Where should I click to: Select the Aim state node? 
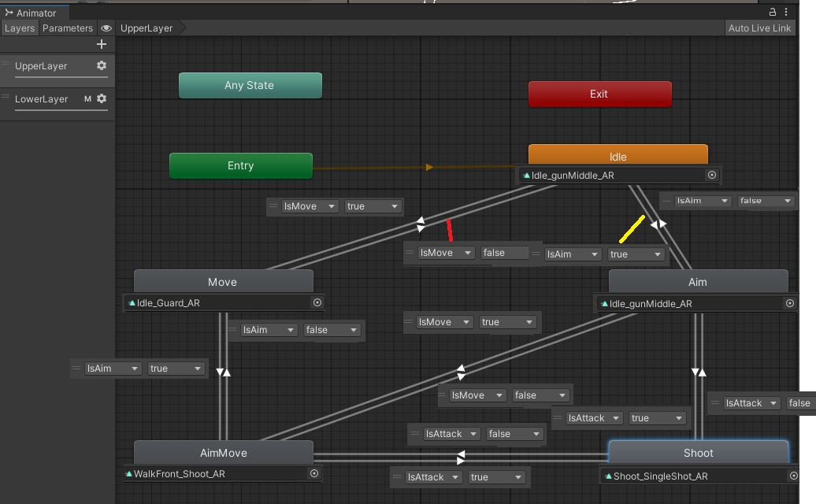699,281
